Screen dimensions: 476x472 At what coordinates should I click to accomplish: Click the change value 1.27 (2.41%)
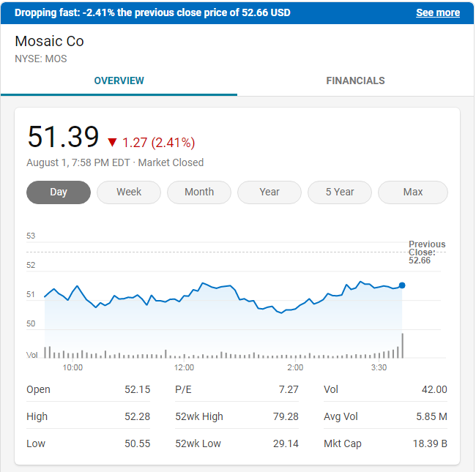(x=158, y=143)
